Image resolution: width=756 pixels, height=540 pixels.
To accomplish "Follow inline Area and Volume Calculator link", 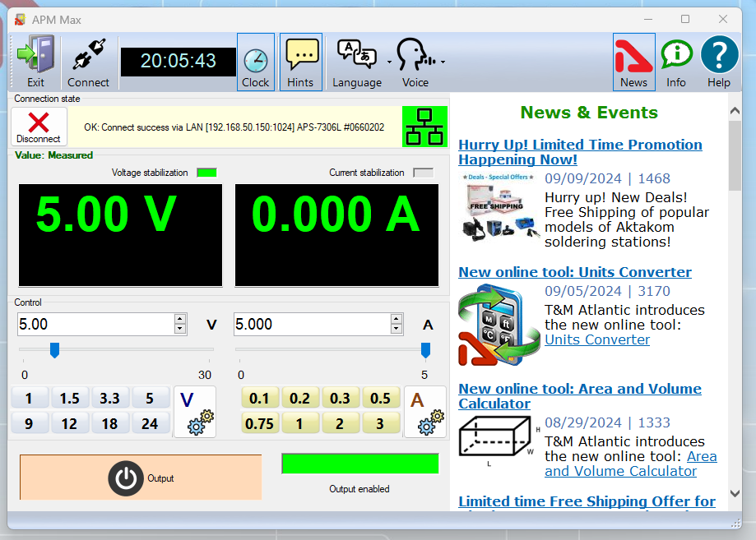I will [631, 464].
